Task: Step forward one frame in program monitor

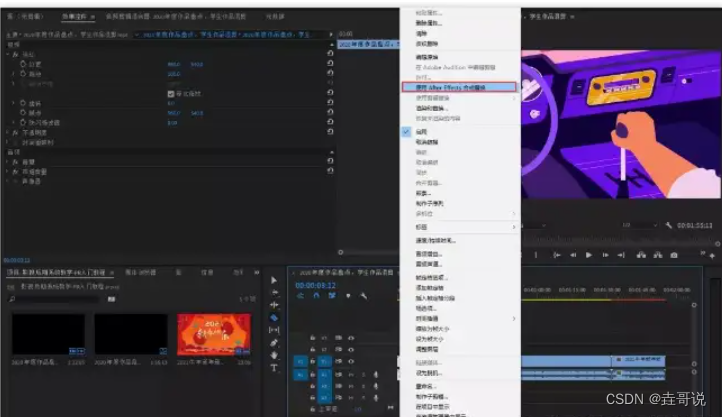Action: coord(605,255)
